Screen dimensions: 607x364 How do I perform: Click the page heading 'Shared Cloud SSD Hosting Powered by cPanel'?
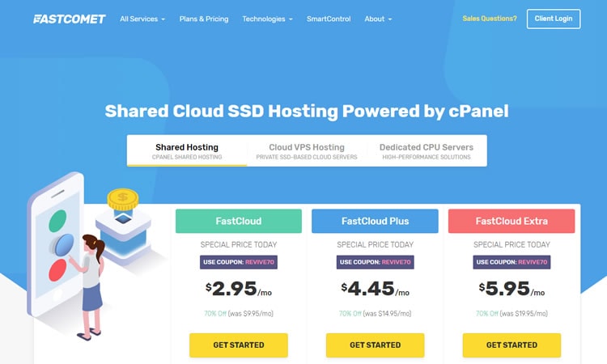(x=307, y=111)
